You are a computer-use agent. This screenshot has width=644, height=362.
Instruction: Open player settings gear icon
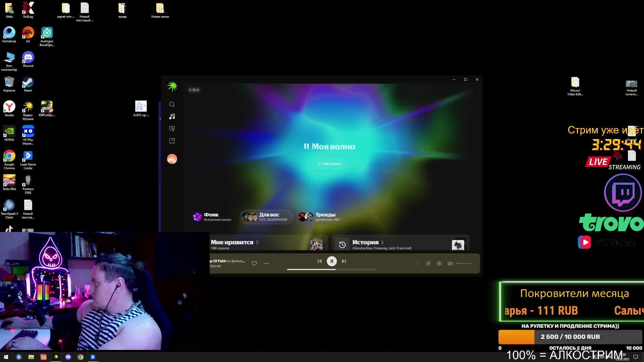[x=439, y=263]
